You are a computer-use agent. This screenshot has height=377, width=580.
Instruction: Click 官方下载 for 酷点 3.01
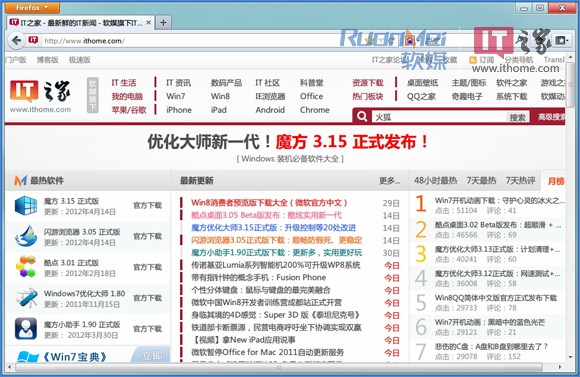pyautogui.click(x=147, y=267)
